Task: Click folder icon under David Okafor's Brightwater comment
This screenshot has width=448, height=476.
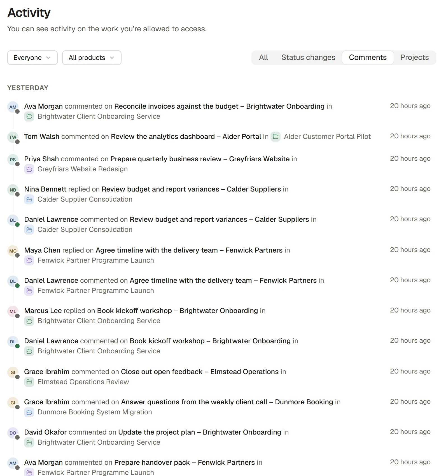Action: click(x=29, y=442)
